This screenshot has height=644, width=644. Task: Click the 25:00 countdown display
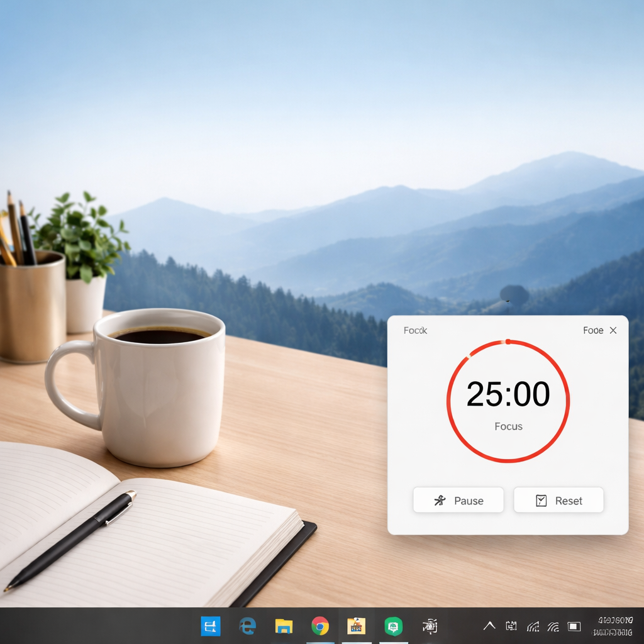[x=508, y=394]
